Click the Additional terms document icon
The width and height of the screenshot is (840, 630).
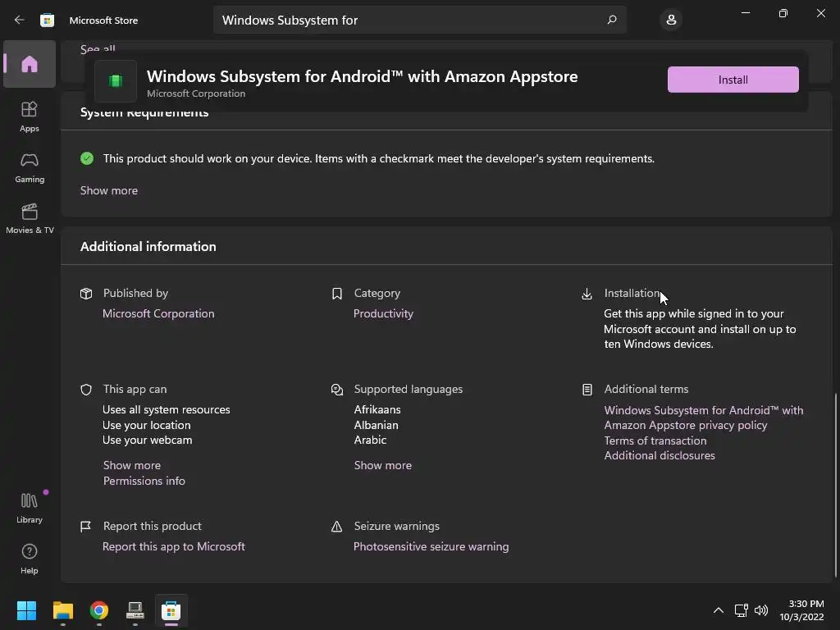coord(587,390)
